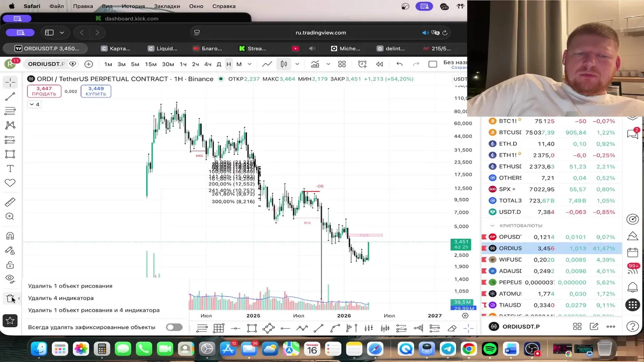Switch to the Liquid... browser tab

tap(163, 49)
